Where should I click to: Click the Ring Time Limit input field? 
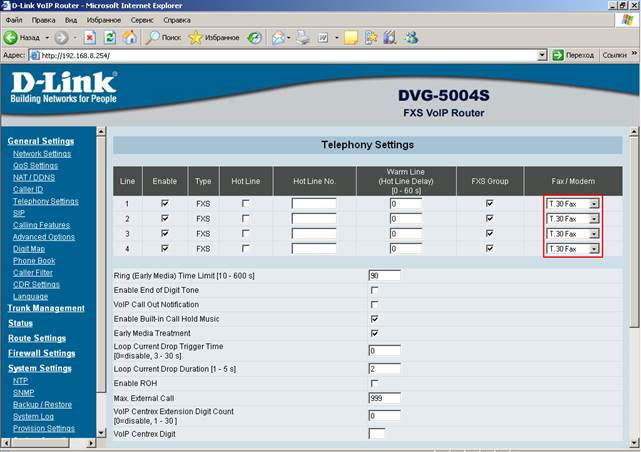384,275
